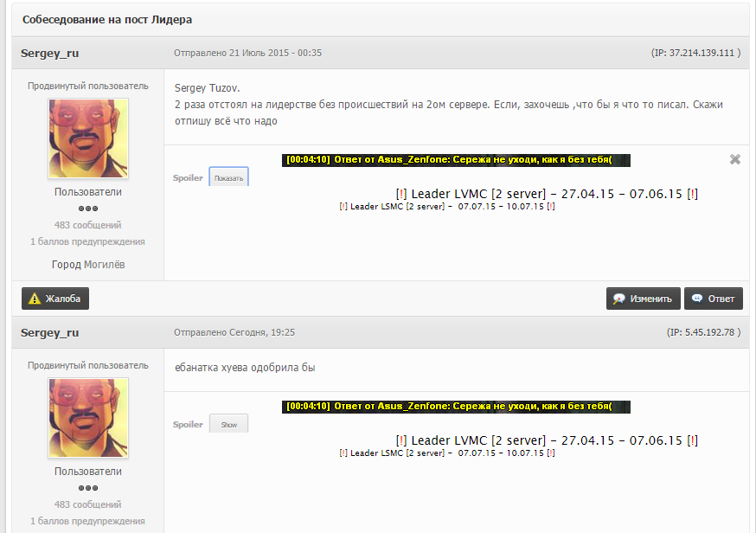Click the first post's Пользователи group label
This screenshot has width=756, height=533.
(x=88, y=191)
